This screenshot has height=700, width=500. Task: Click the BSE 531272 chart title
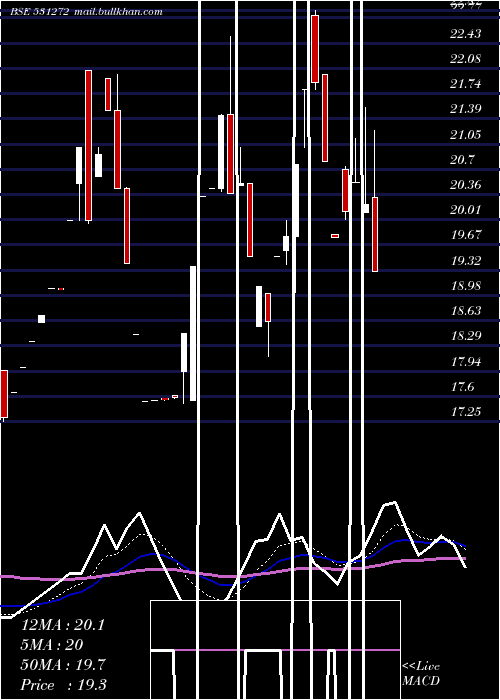pyautogui.click(x=40, y=12)
